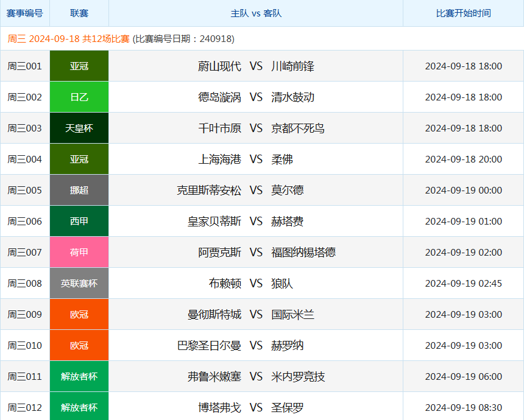
Task: Select the pink 荷甲 league badge
Action: tap(79, 251)
